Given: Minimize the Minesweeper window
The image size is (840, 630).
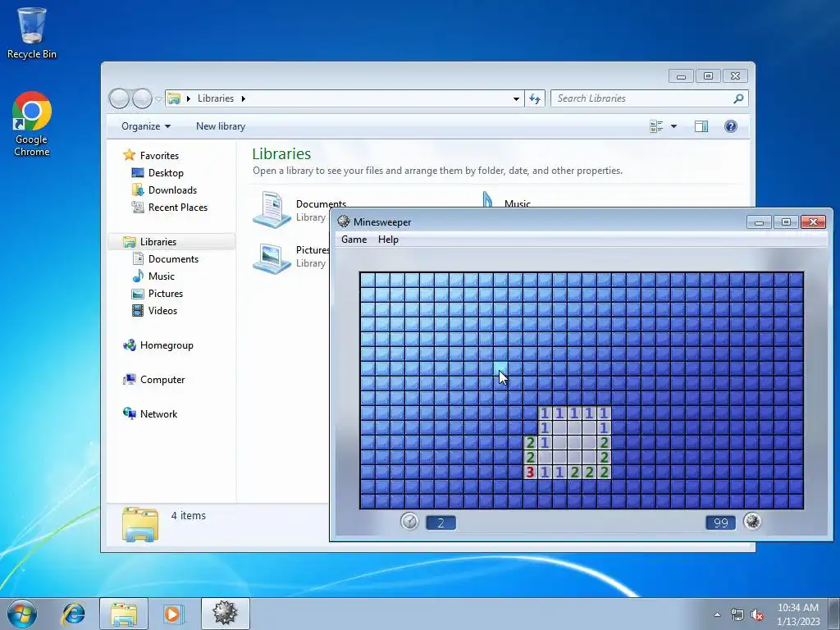Looking at the screenshot, I should [x=759, y=222].
